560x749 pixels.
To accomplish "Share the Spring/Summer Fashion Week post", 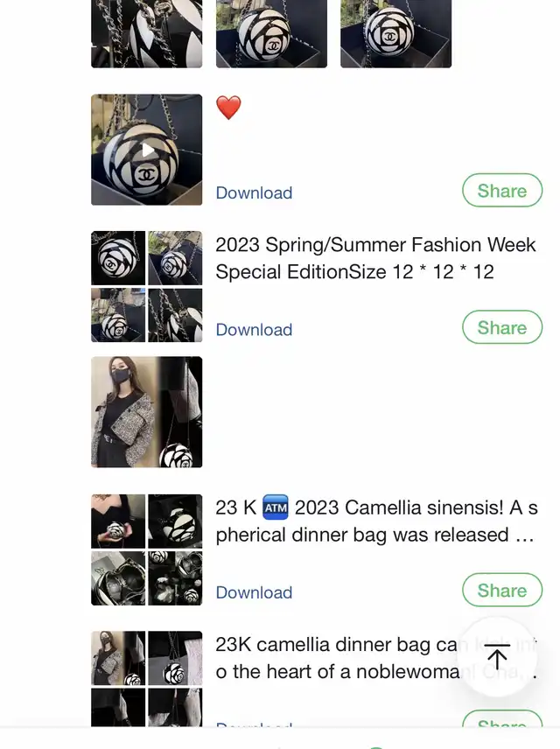I will tap(501, 327).
